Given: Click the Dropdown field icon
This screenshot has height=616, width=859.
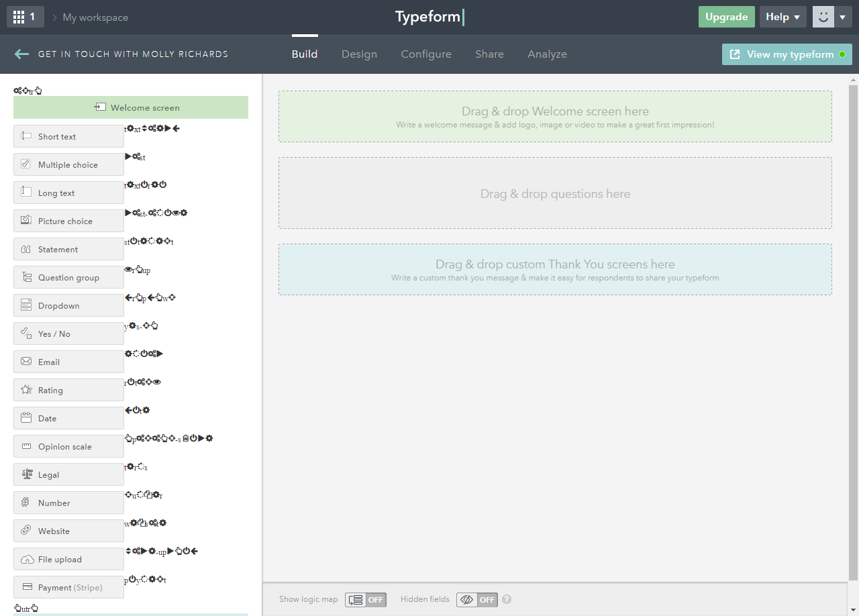Looking at the screenshot, I should [x=26, y=305].
